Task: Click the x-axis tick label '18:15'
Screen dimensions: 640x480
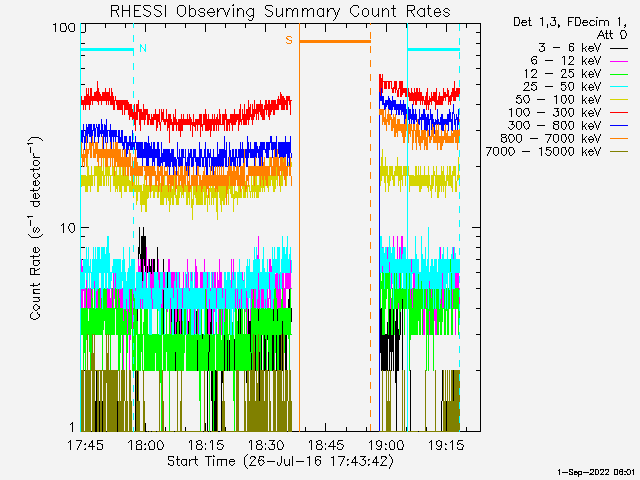Action: click(x=206, y=445)
